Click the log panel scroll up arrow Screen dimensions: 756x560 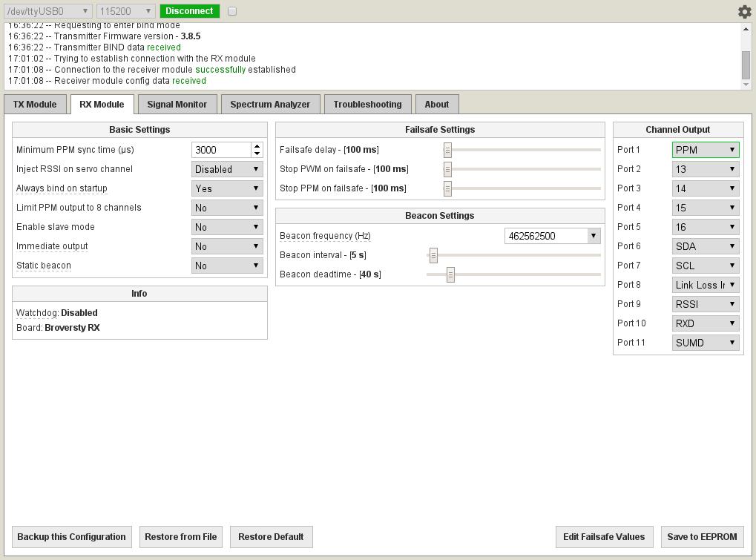click(x=746, y=29)
